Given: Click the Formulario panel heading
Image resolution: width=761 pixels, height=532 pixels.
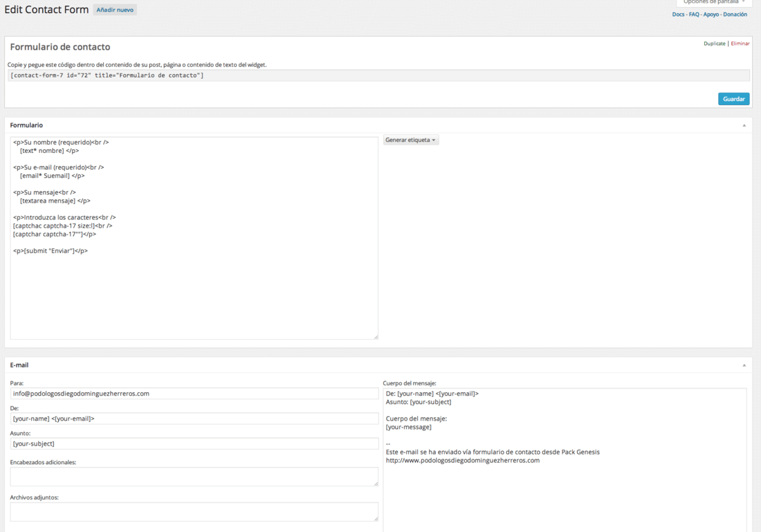Looking at the screenshot, I should tap(26, 125).
